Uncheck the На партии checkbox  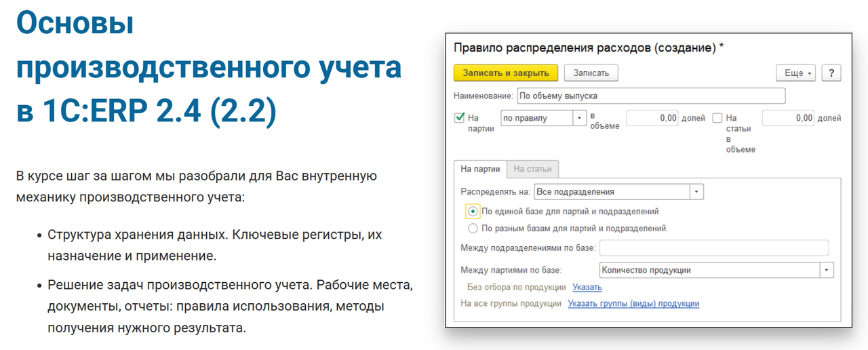459,118
